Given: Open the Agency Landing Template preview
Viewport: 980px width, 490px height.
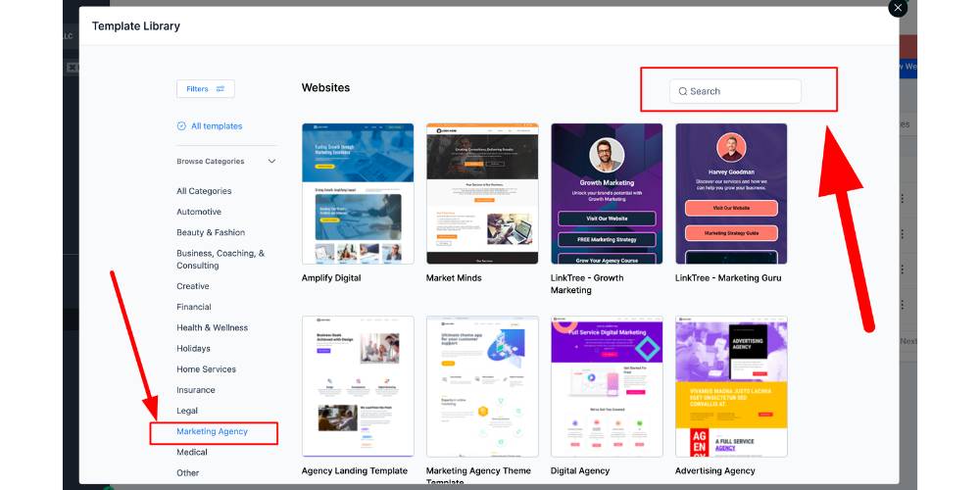Looking at the screenshot, I should tap(358, 386).
